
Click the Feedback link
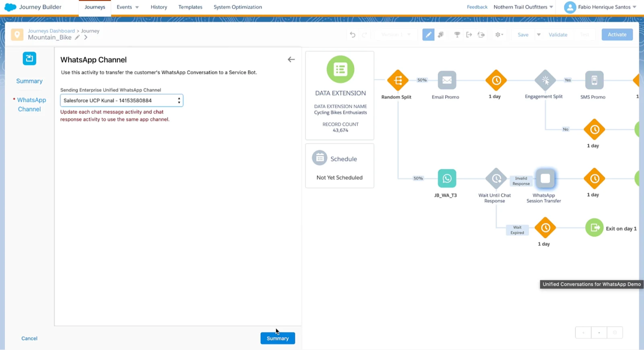[477, 7]
